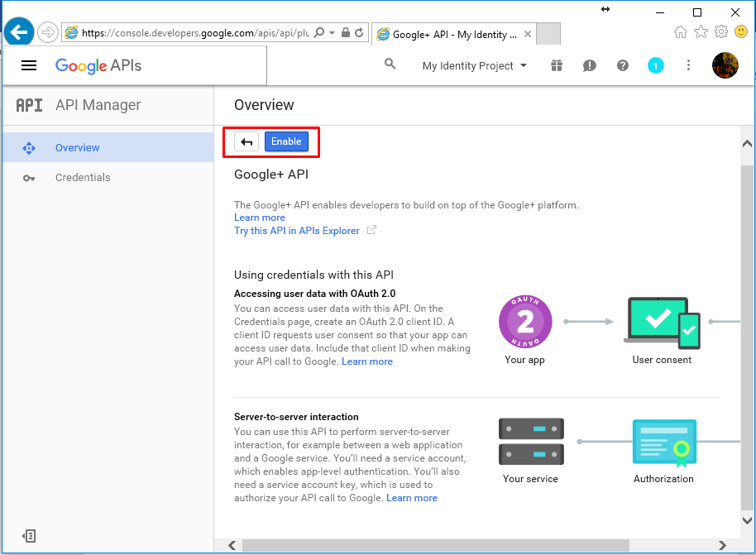756x555 pixels.
Task: Open the user account avatar
Action: 725,65
